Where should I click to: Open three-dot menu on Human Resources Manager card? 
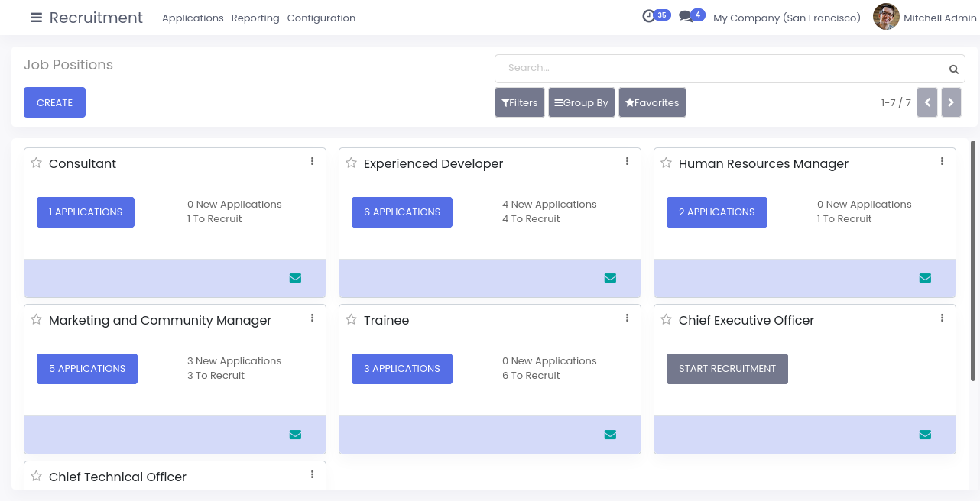(942, 161)
